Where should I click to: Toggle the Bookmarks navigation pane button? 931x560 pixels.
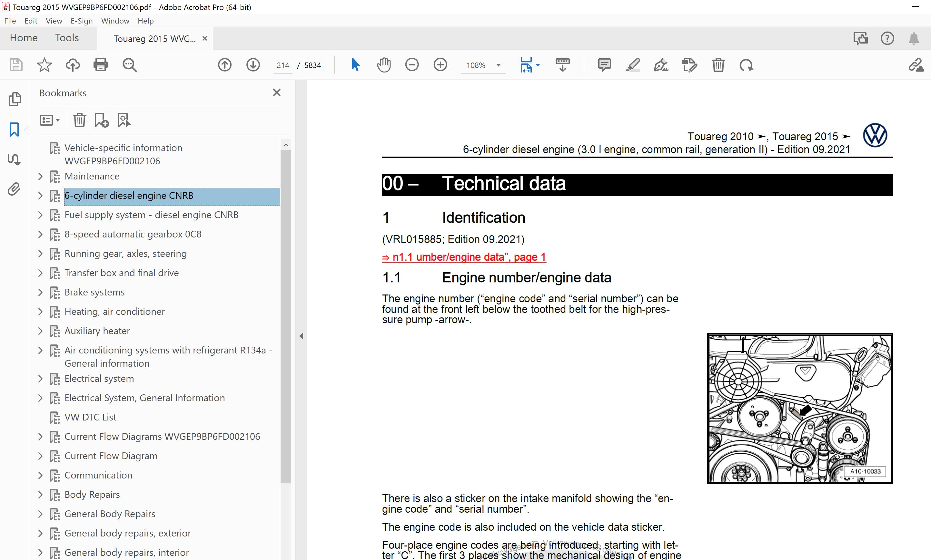click(x=14, y=130)
